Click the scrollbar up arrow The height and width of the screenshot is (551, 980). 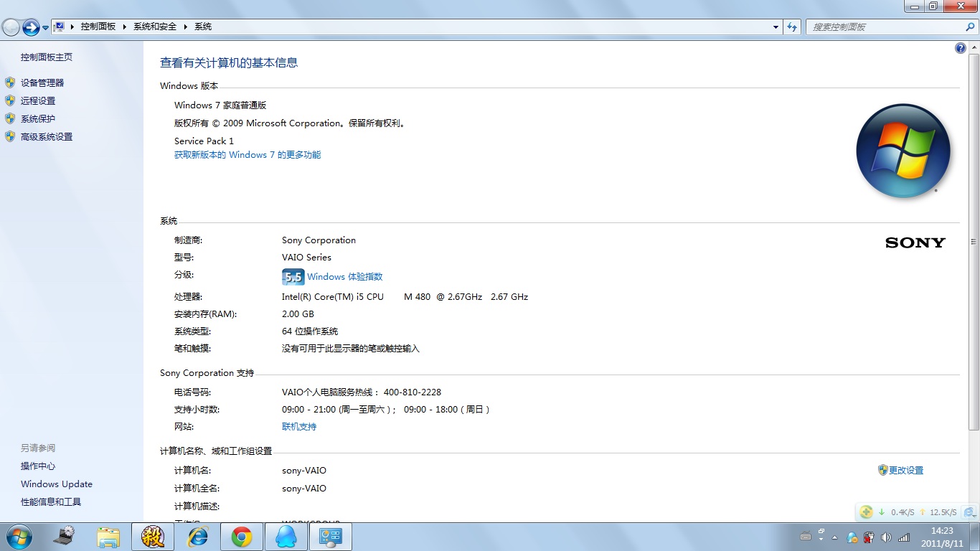coord(974,46)
